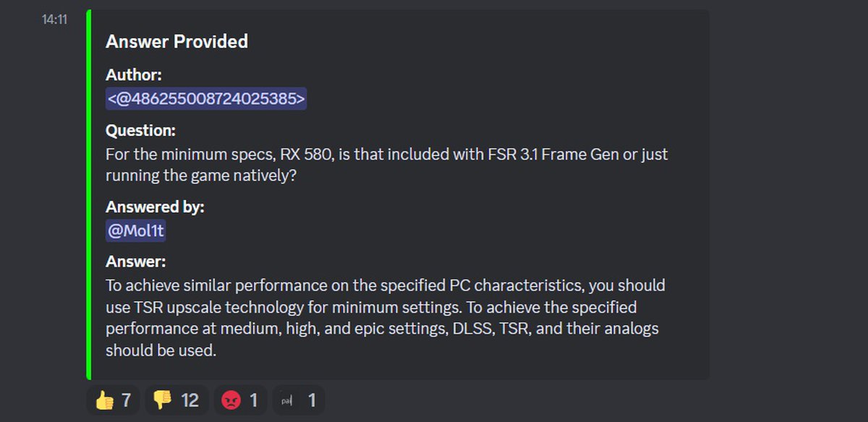Click the green embed accent bar
This screenshot has height=422, width=868.
point(88,194)
